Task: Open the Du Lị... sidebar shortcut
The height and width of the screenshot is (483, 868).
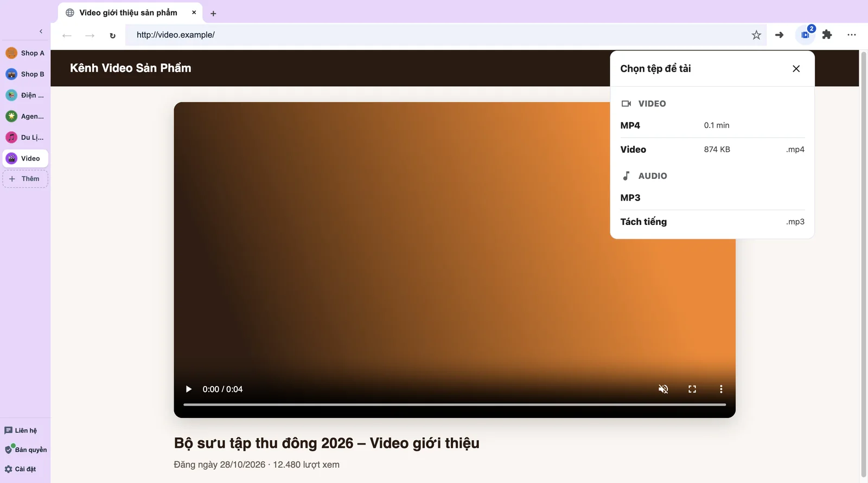Action: tap(25, 138)
